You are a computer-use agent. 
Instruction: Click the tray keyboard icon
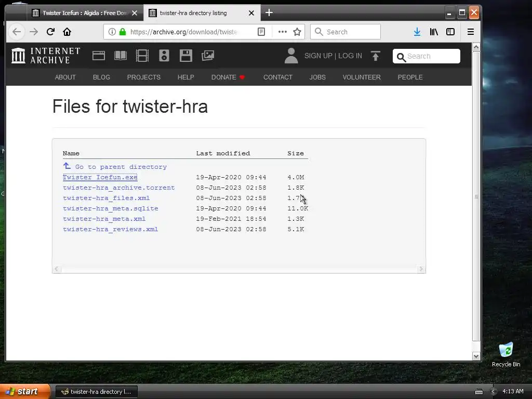tap(478, 392)
